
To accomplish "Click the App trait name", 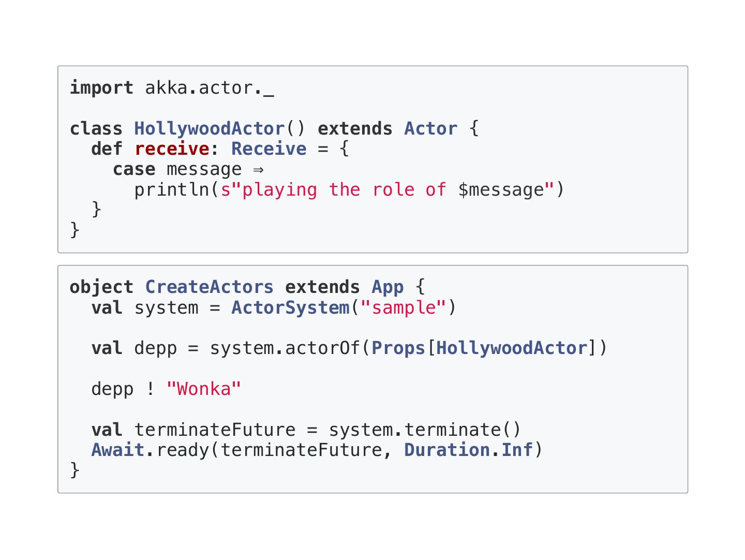I will (388, 287).
